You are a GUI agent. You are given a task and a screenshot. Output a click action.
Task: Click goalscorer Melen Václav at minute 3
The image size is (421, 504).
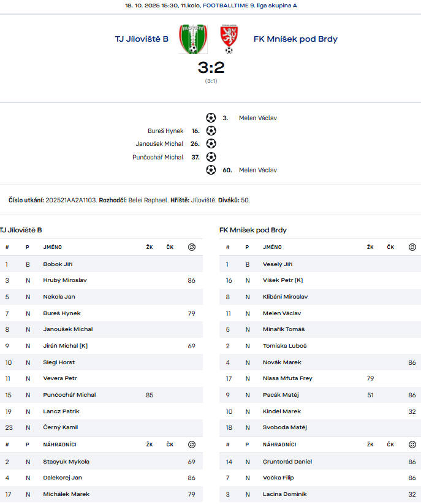pos(257,118)
